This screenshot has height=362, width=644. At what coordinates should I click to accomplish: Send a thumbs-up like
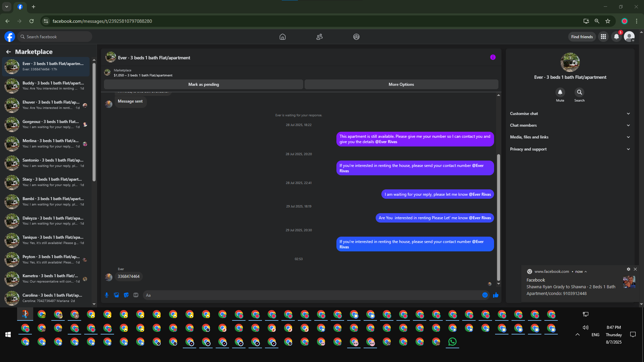point(496,295)
